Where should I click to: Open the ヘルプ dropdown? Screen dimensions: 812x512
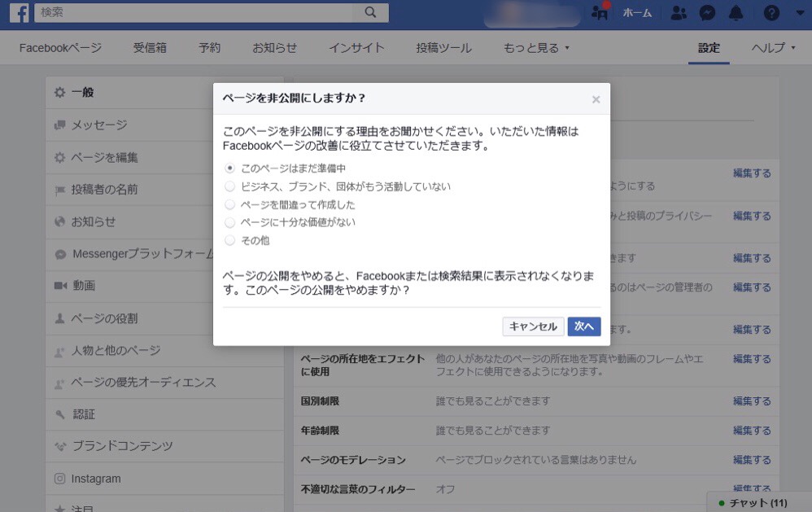(768, 48)
